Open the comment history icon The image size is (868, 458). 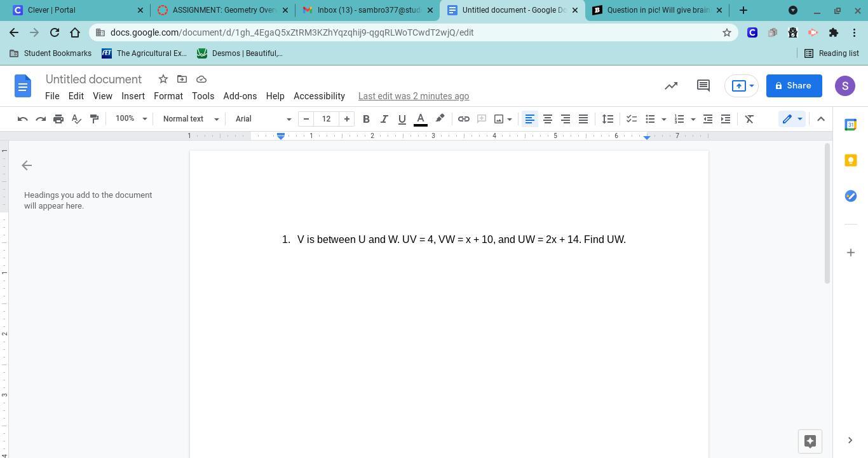(703, 86)
